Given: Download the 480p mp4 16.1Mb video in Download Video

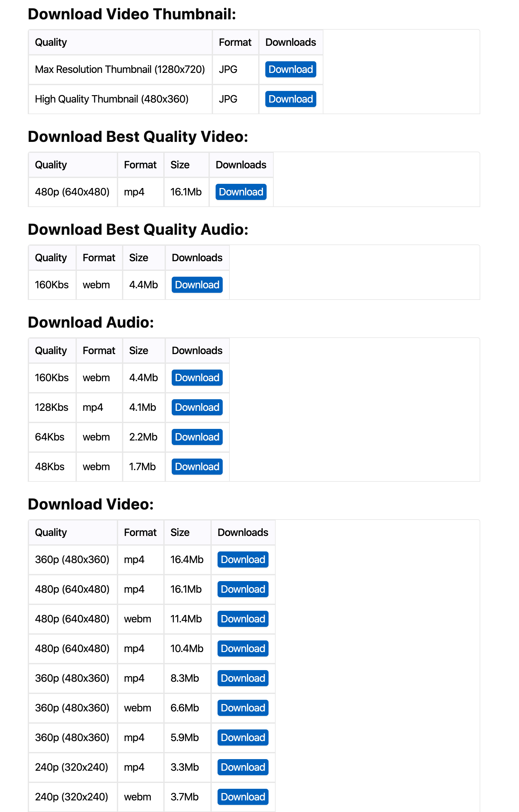Looking at the screenshot, I should click(x=243, y=589).
